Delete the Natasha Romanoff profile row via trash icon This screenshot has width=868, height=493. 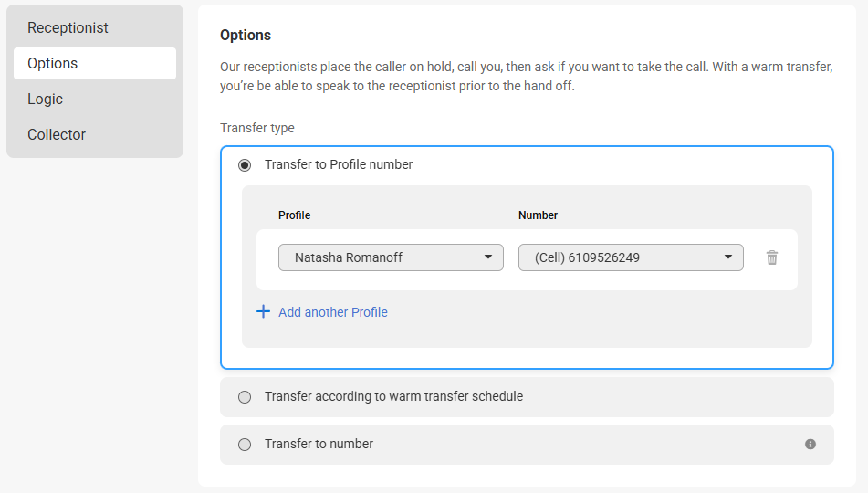771,257
